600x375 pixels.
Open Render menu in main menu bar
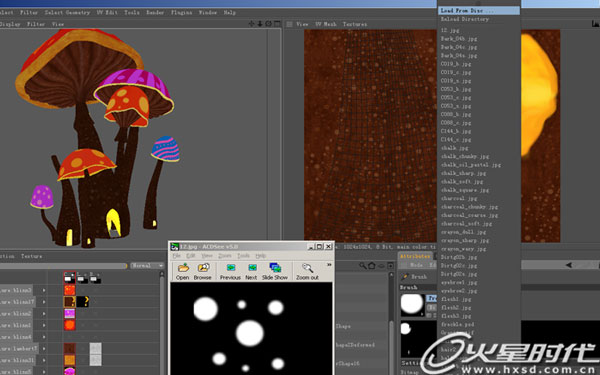155,13
